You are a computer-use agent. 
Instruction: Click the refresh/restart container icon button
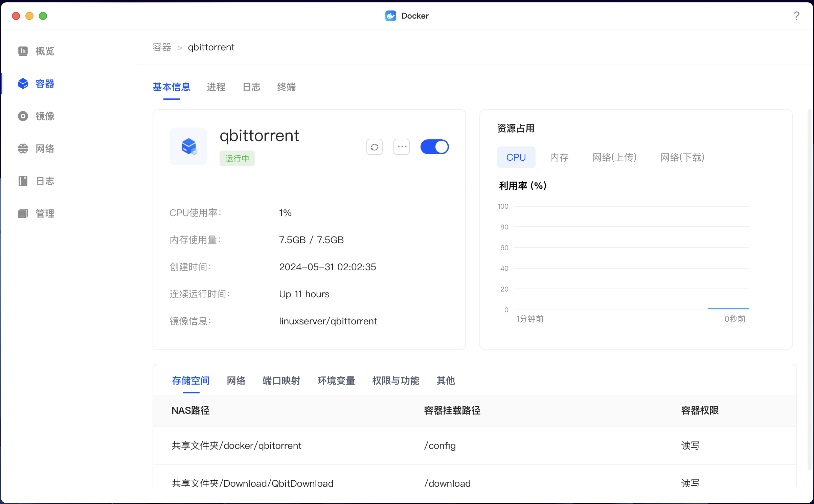374,147
